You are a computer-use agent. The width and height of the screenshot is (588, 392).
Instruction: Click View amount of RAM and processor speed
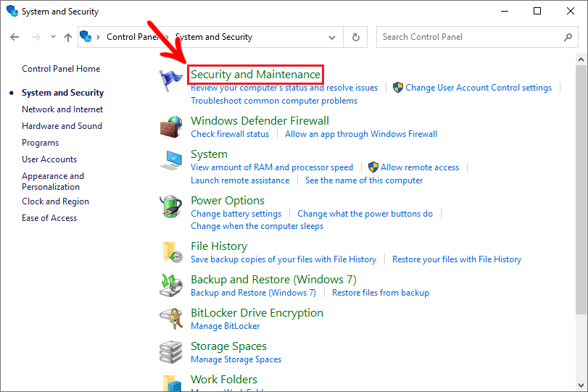[272, 167]
